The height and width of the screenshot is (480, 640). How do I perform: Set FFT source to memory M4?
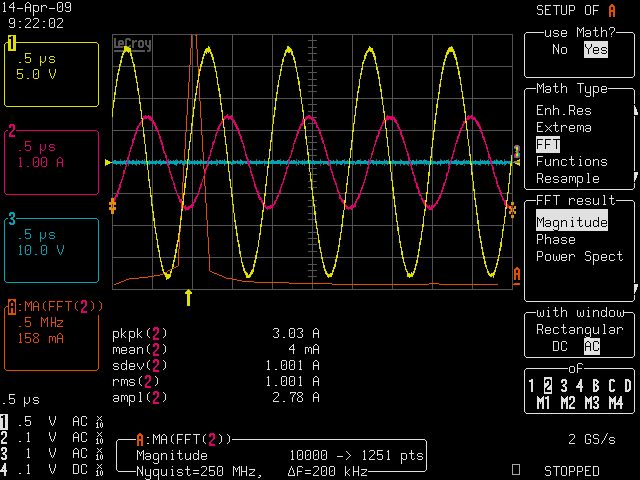pyautogui.click(x=616, y=403)
